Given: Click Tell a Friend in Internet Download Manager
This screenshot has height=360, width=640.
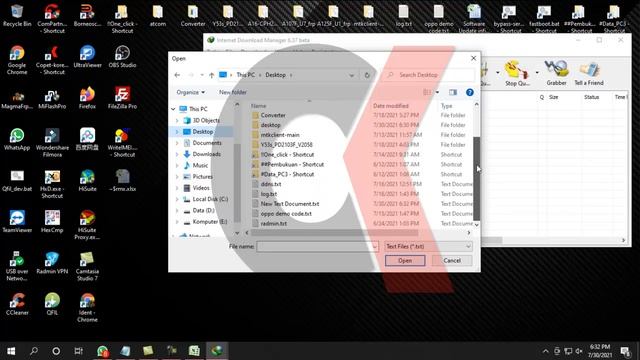Looking at the screenshot, I should click(589, 73).
